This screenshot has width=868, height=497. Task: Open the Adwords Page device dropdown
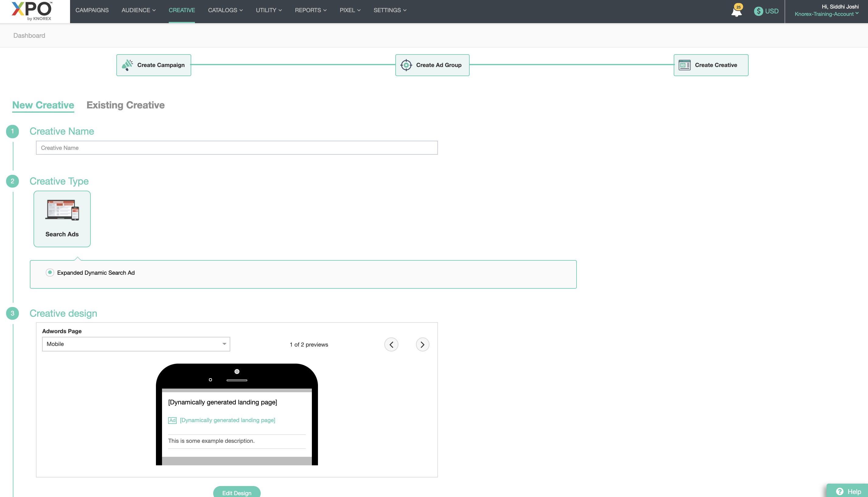[136, 344]
